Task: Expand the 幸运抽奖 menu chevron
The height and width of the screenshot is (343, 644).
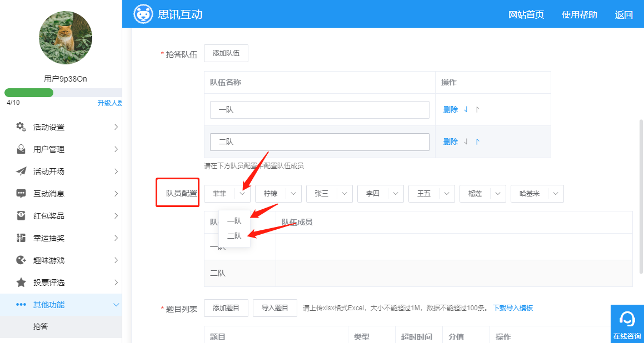Action: [116, 238]
